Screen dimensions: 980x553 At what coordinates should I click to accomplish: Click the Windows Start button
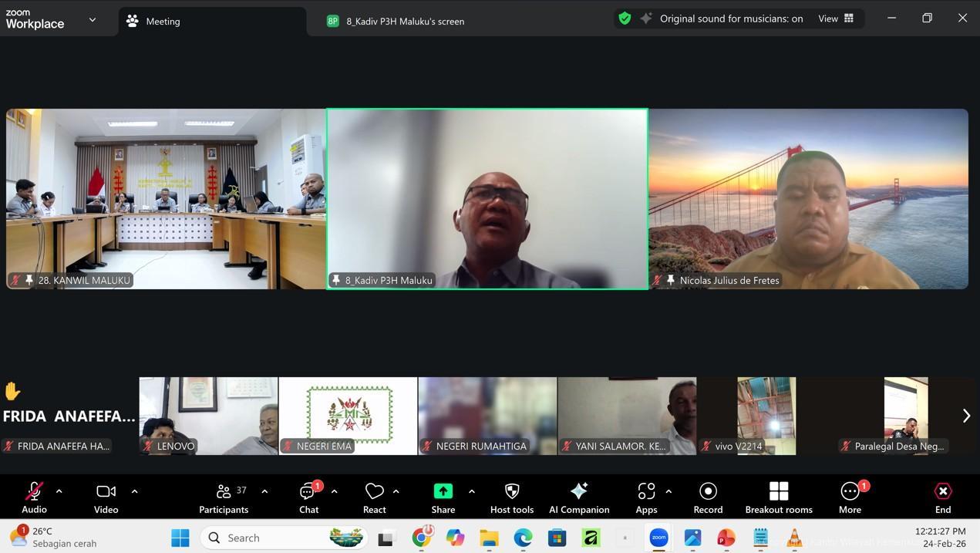(x=180, y=538)
